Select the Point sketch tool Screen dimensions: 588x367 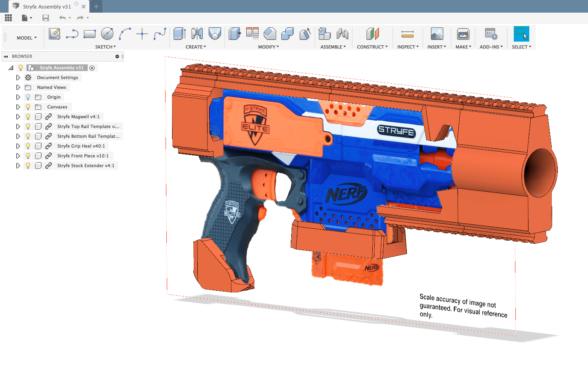(142, 34)
